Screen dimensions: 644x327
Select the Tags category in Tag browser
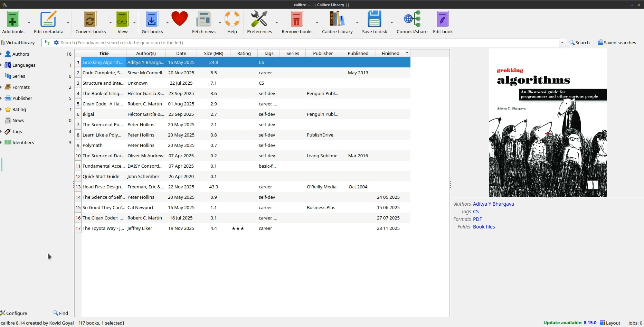pos(17,132)
